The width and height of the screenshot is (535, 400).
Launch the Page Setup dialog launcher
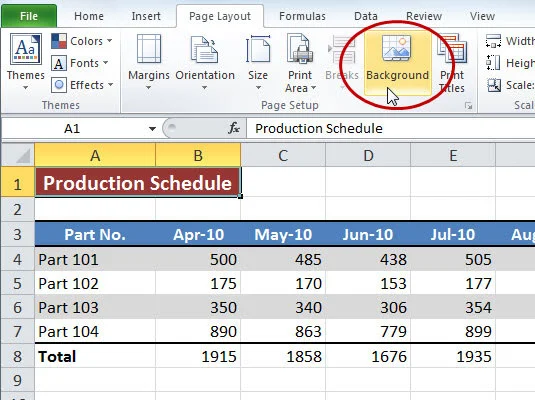[x=469, y=106]
